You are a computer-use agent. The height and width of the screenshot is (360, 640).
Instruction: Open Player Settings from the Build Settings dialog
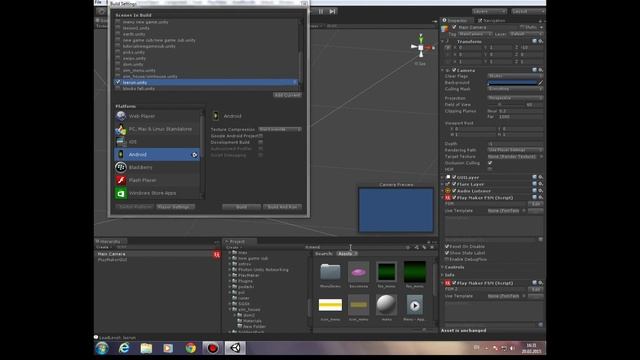click(x=175, y=207)
